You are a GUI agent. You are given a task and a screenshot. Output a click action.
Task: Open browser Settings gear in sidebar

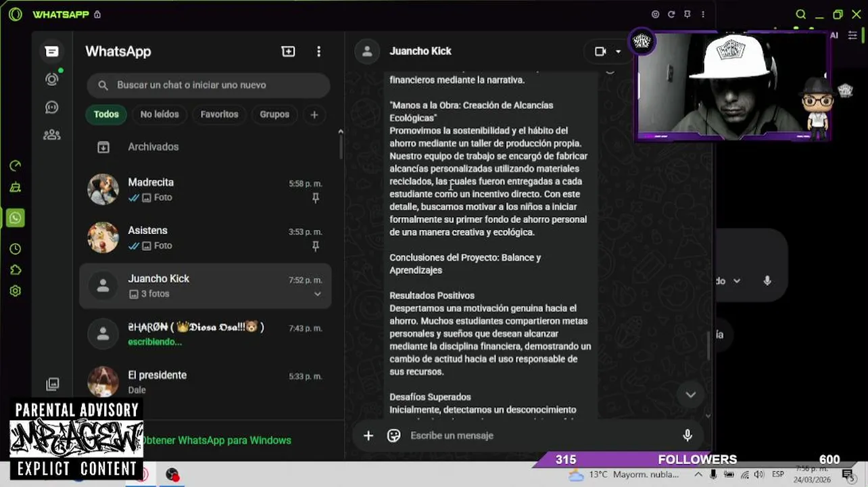(x=15, y=291)
